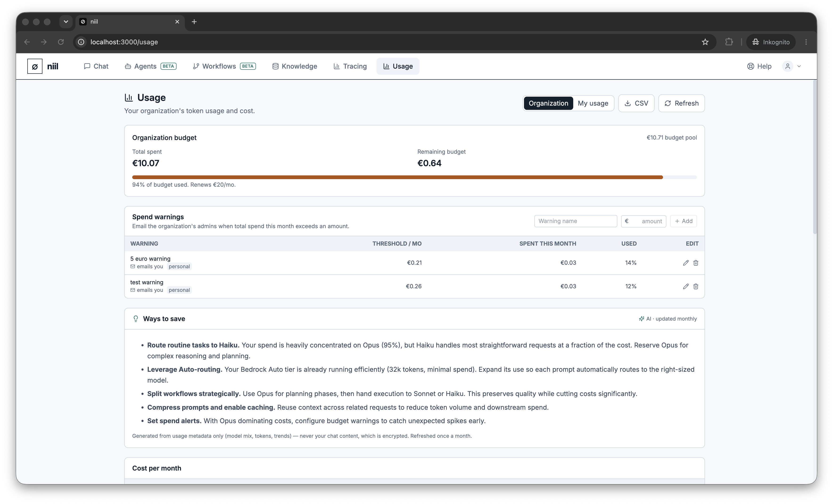
Task: Open the Knowledge tab
Action: [x=295, y=66]
